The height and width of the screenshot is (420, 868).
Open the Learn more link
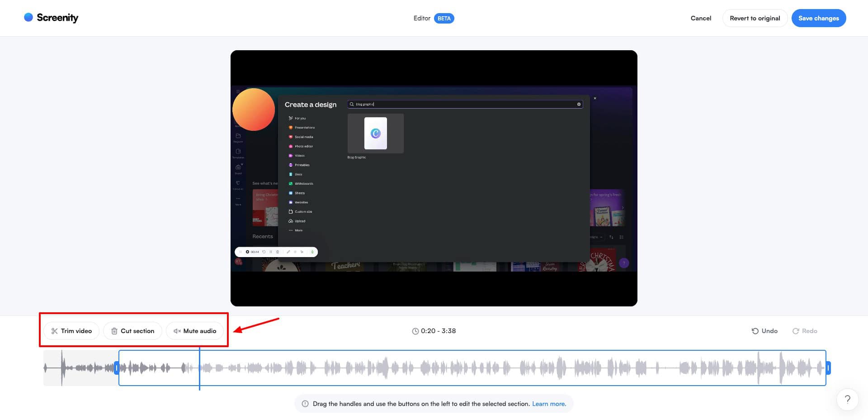coord(549,404)
